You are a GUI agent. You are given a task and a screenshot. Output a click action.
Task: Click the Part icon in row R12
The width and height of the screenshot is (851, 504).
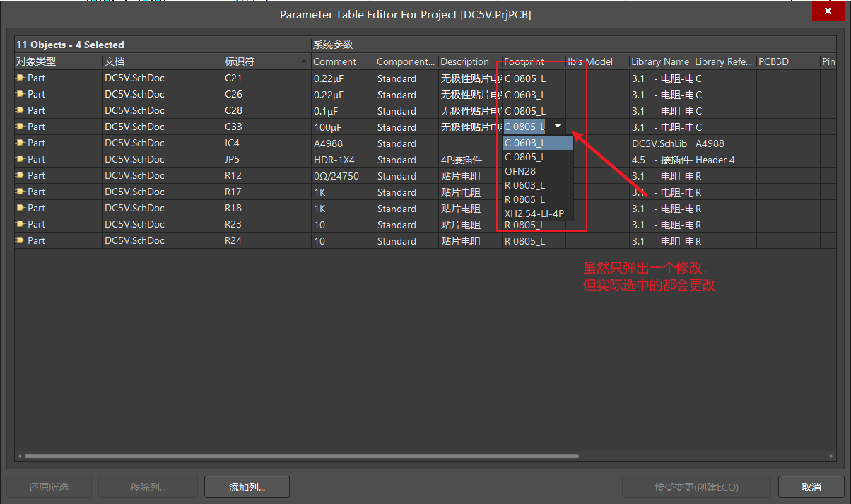[x=20, y=175]
